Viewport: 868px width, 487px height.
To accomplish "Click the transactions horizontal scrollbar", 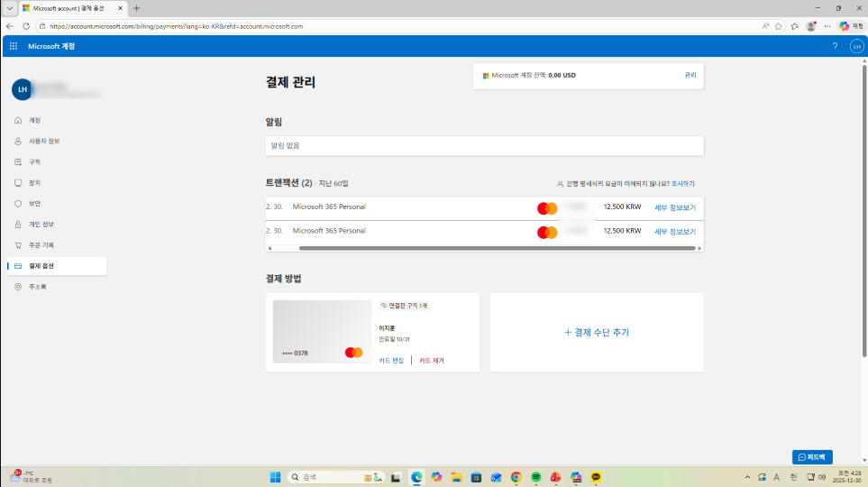I will click(x=497, y=248).
